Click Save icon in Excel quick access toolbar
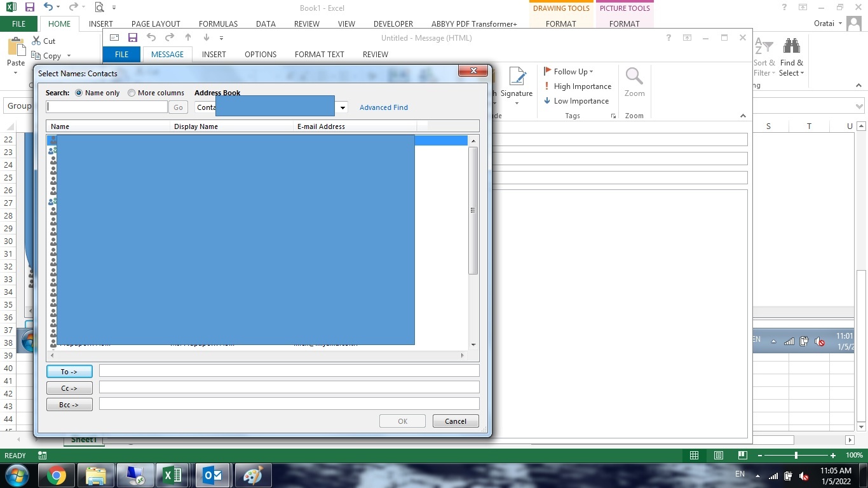868x488 pixels. (x=29, y=8)
